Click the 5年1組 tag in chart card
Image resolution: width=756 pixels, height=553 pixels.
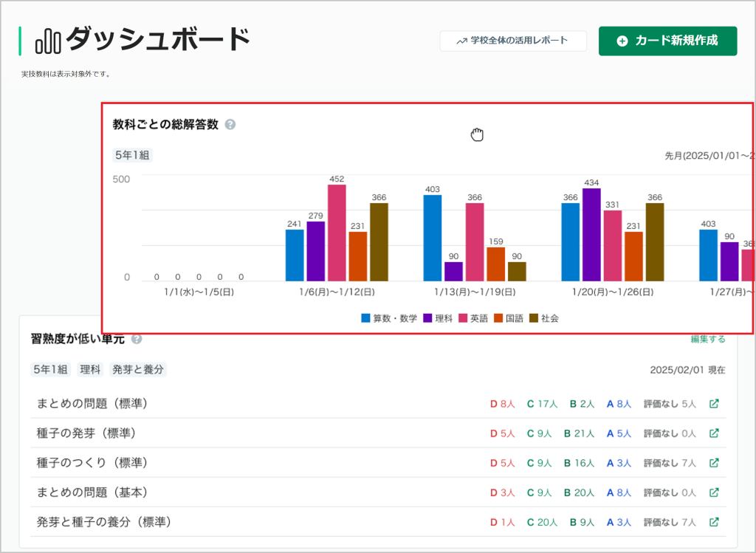click(132, 155)
